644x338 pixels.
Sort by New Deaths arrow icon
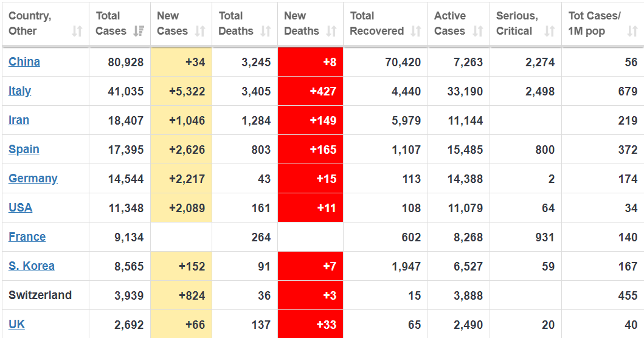click(331, 31)
